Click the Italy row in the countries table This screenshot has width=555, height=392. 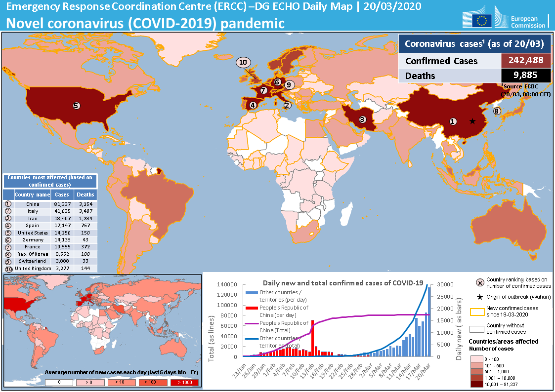point(50,211)
